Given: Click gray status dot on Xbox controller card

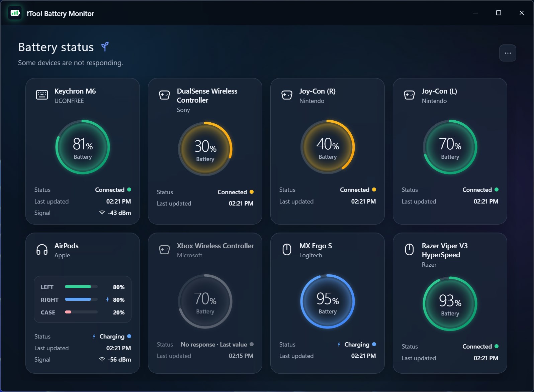Looking at the screenshot, I should pos(252,344).
